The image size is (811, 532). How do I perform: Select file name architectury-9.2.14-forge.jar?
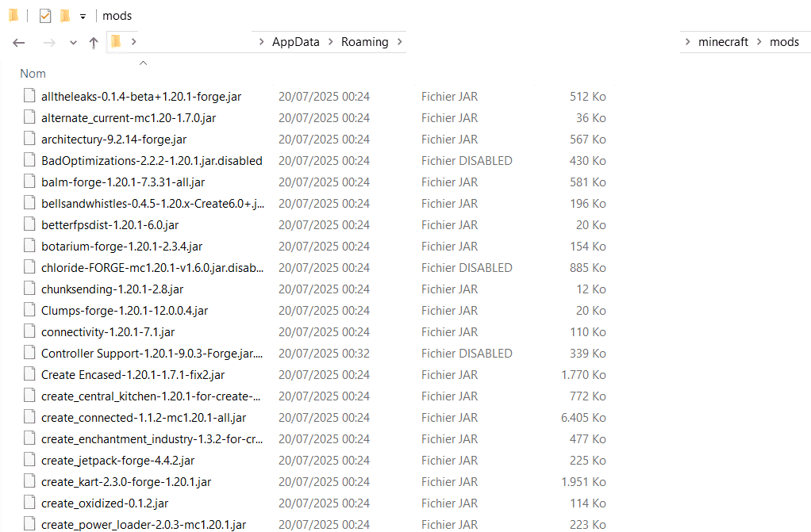[x=113, y=140]
